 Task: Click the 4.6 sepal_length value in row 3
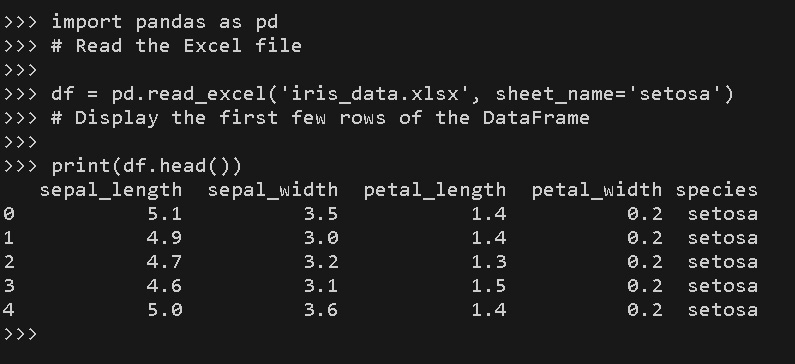click(x=165, y=285)
